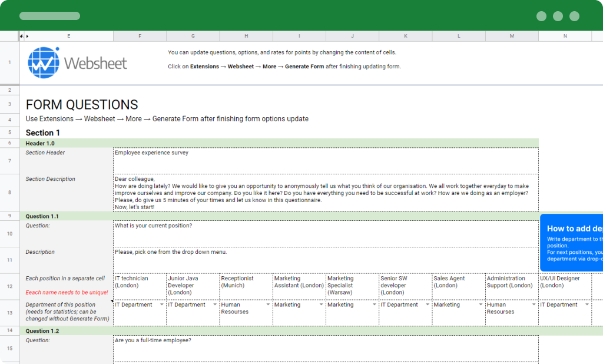
Task: Select row 7 header
Action: point(9,161)
